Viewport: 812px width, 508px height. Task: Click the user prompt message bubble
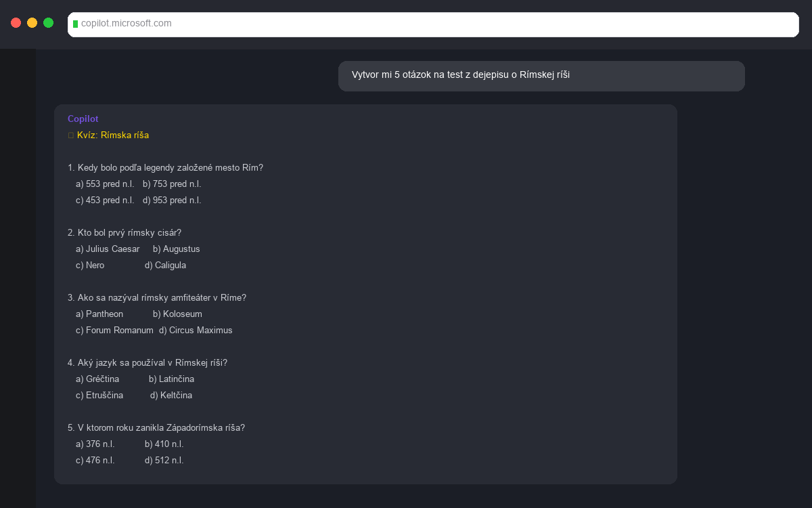[x=541, y=75]
